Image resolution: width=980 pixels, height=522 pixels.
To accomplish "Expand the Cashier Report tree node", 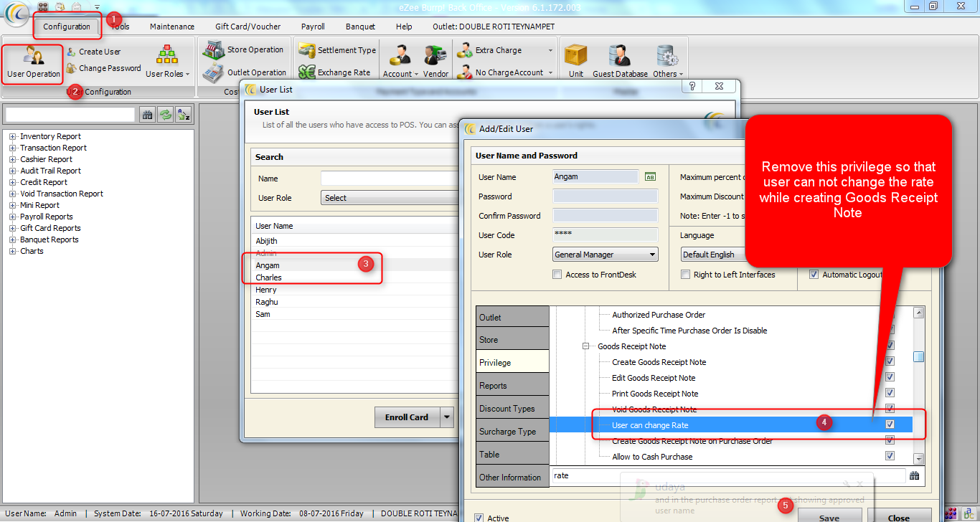I will click(x=12, y=159).
